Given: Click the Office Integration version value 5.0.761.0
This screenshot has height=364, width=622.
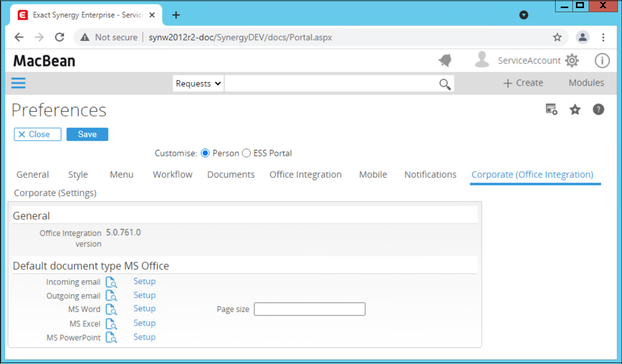Looking at the screenshot, I should [124, 233].
